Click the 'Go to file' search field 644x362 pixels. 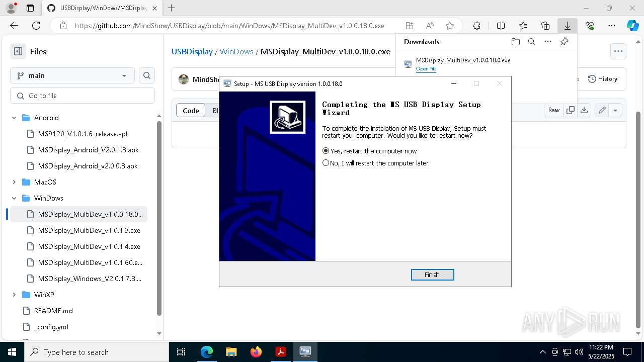coord(83,96)
